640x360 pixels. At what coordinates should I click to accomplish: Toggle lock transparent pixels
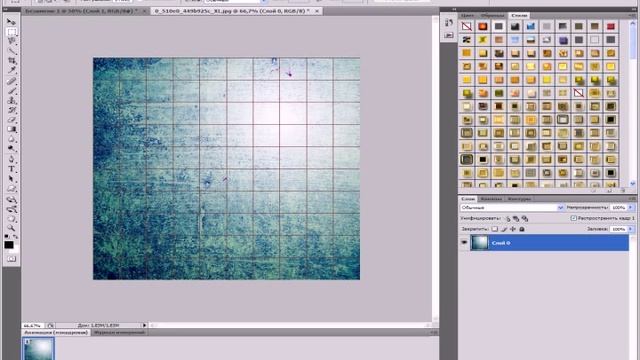click(495, 229)
